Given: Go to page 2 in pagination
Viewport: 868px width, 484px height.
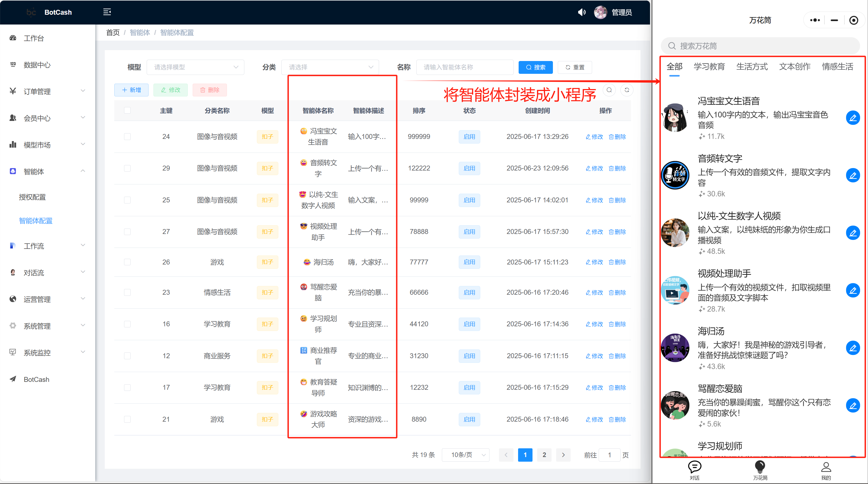Looking at the screenshot, I should 544,455.
